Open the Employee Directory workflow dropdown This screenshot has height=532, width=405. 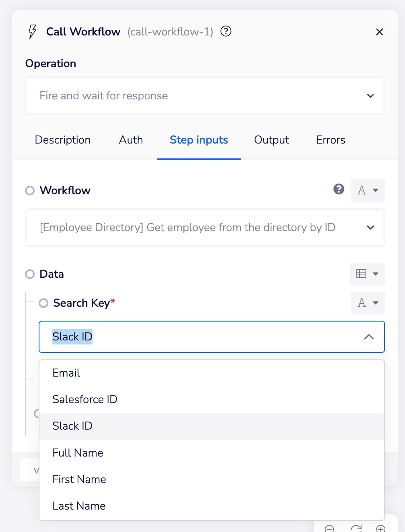(205, 228)
